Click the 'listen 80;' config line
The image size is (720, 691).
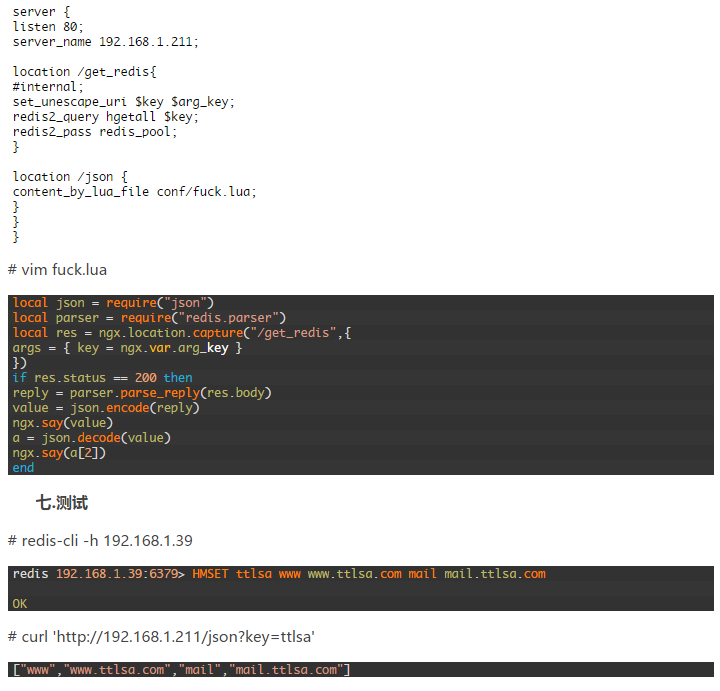[x=48, y=27]
